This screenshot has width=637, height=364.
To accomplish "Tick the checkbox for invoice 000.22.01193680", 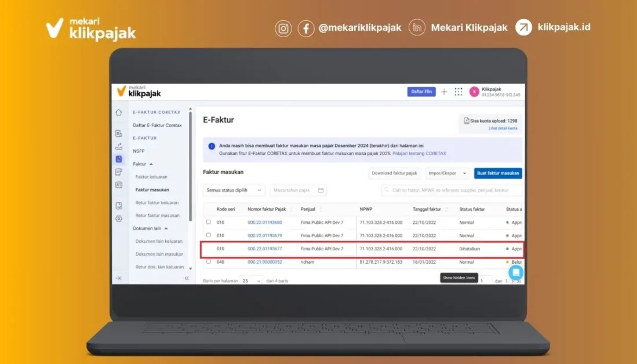I will 209,222.
